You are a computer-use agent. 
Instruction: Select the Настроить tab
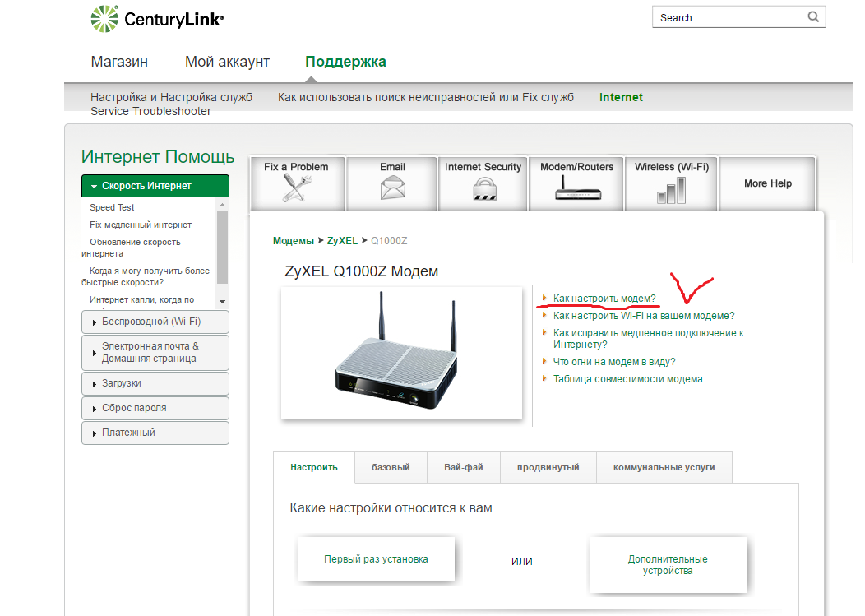314,467
